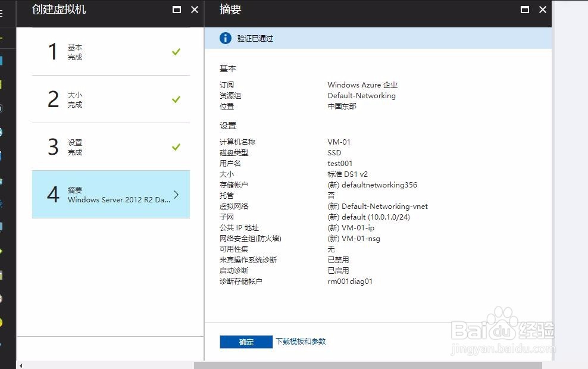Screen dimensions: 588x369
Task: Click the 来宾操作系统诊断 label
Action: (x=248, y=259)
